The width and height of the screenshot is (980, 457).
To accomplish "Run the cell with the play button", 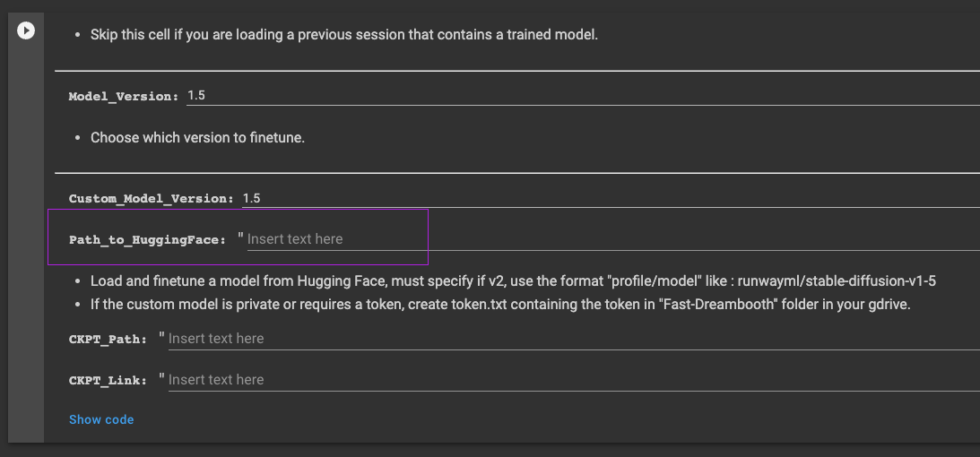I will point(26,30).
